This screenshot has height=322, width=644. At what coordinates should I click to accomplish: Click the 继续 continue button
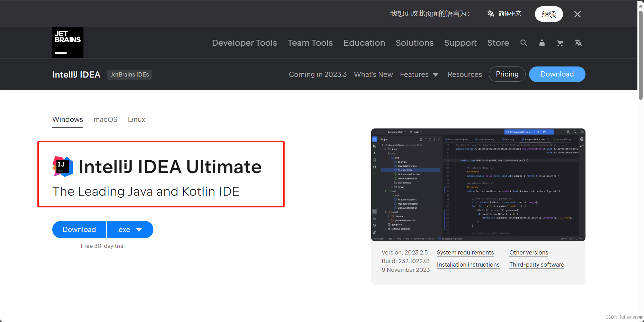pos(549,14)
